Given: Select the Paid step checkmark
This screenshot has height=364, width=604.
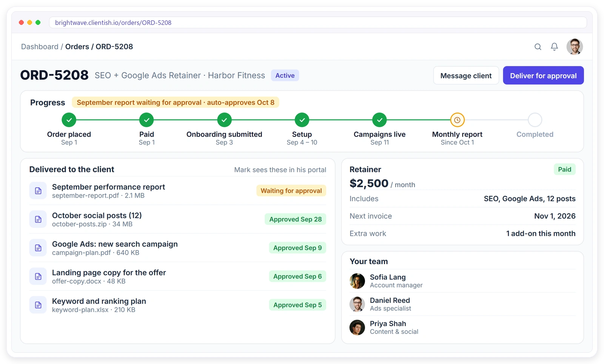Looking at the screenshot, I should (x=146, y=120).
